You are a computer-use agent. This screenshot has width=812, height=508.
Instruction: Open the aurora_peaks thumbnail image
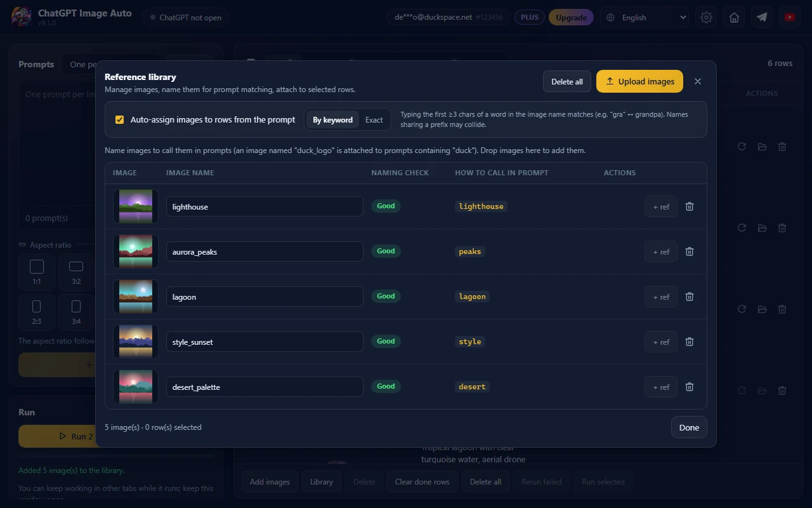[136, 251]
